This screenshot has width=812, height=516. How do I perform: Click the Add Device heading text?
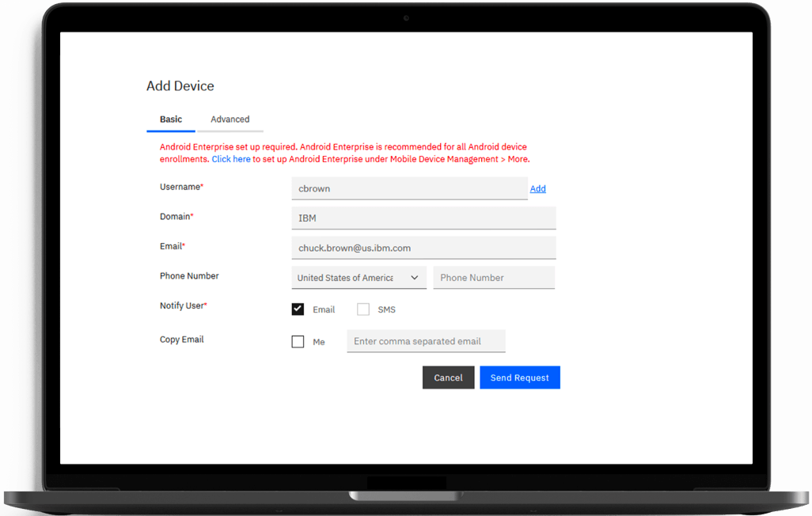pos(180,86)
